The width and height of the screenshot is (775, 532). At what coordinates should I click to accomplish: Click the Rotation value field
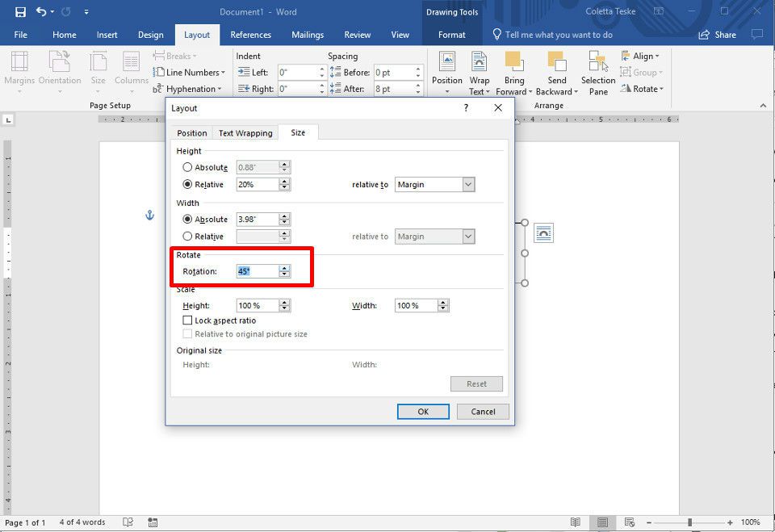coord(257,271)
